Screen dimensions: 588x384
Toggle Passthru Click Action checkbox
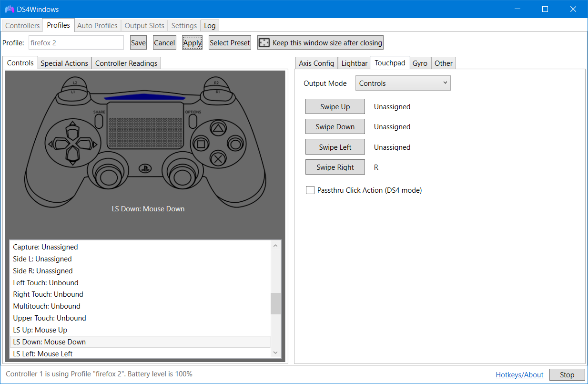tap(310, 190)
